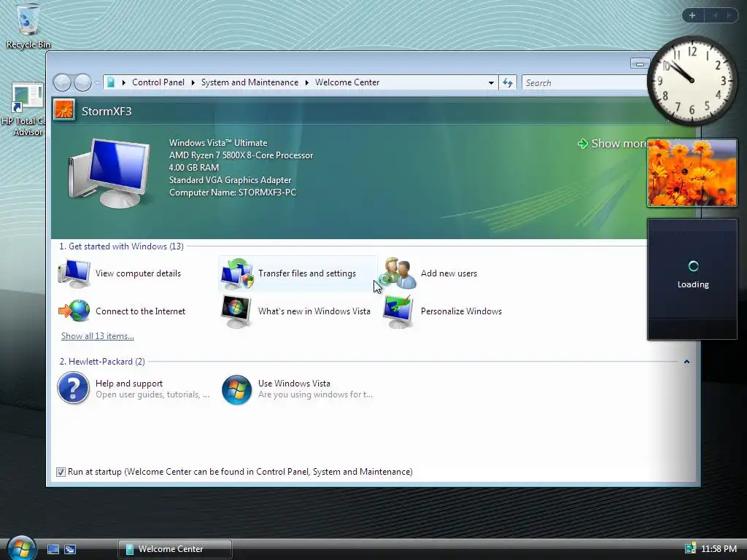Click the Computer Name: STORMXF3-PC text
The image size is (747, 560).
point(233,192)
